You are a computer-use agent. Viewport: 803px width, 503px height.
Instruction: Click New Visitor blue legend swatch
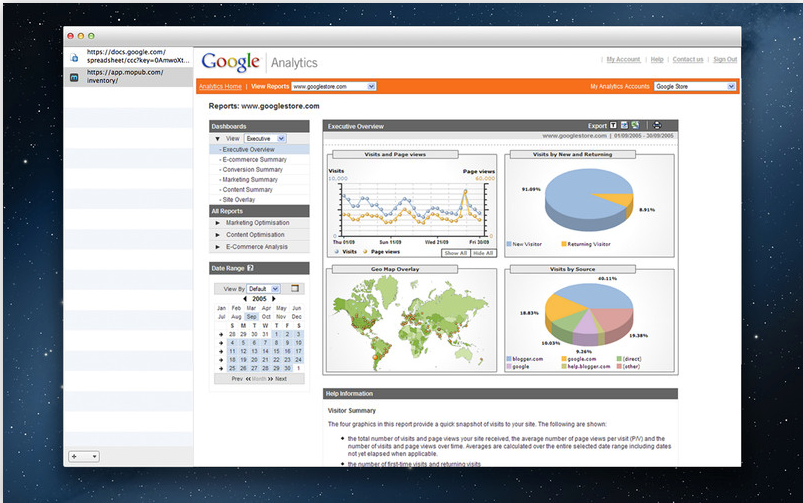point(509,244)
